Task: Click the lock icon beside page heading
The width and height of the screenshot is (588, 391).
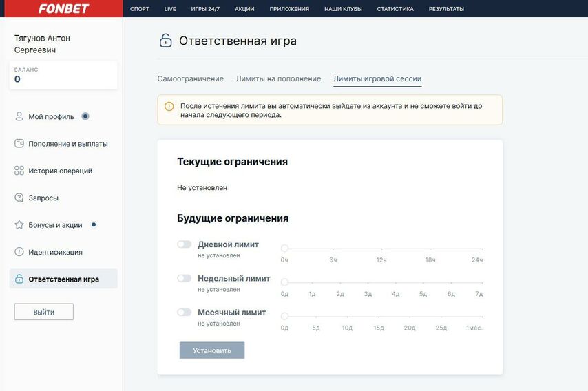Action: tap(165, 41)
